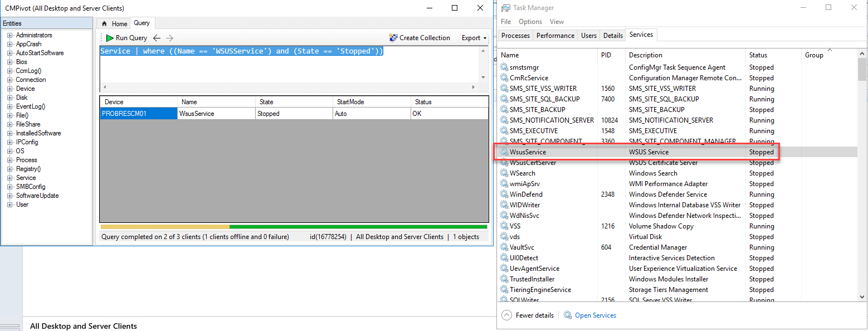The height and width of the screenshot is (331, 868).
Task: Click the gear icon beside WinDefend service
Action: point(504,194)
